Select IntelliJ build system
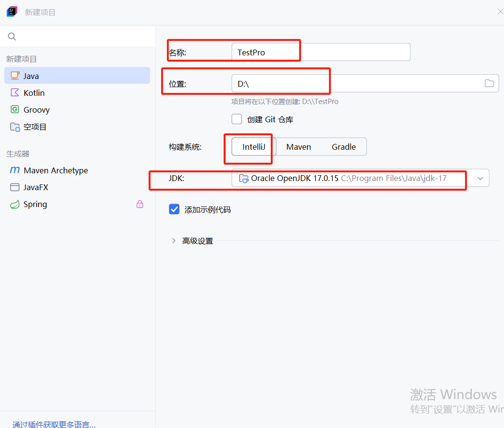This screenshot has height=428, width=504. [x=253, y=147]
